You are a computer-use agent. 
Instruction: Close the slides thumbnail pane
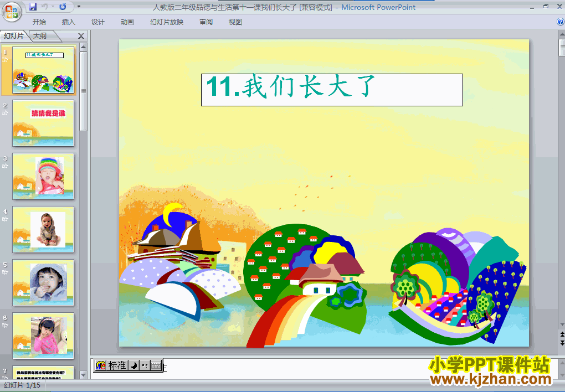coord(81,36)
